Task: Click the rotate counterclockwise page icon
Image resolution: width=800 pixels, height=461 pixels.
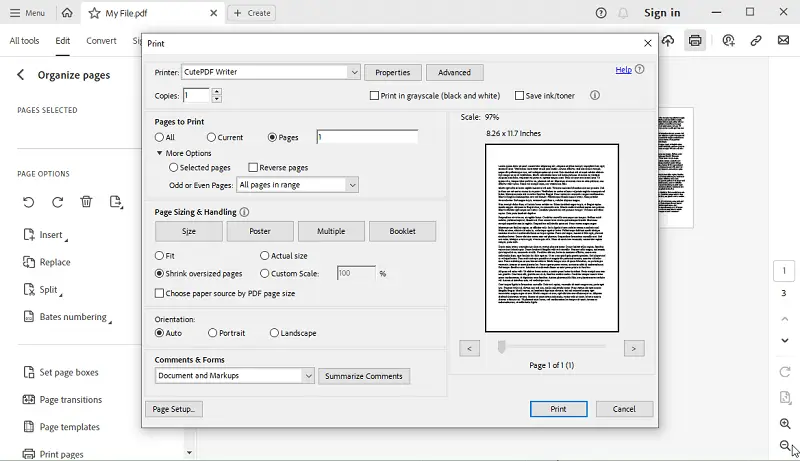Action: pyautogui.click(x=28, y=202)
